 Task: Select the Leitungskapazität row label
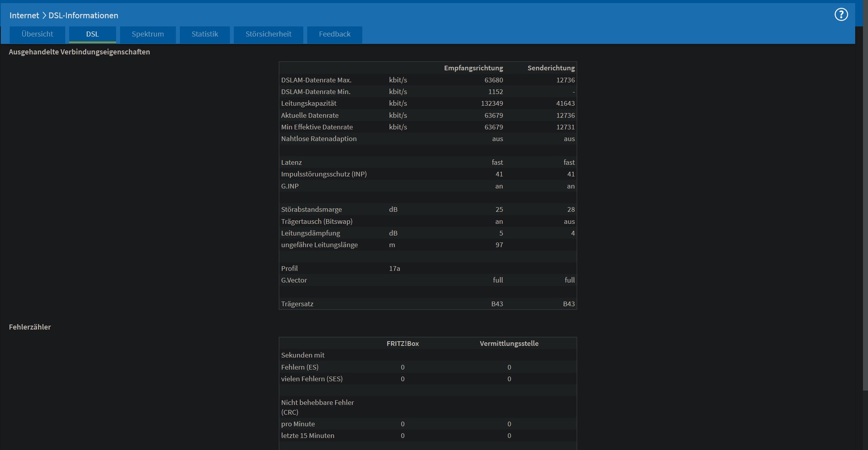309,103
